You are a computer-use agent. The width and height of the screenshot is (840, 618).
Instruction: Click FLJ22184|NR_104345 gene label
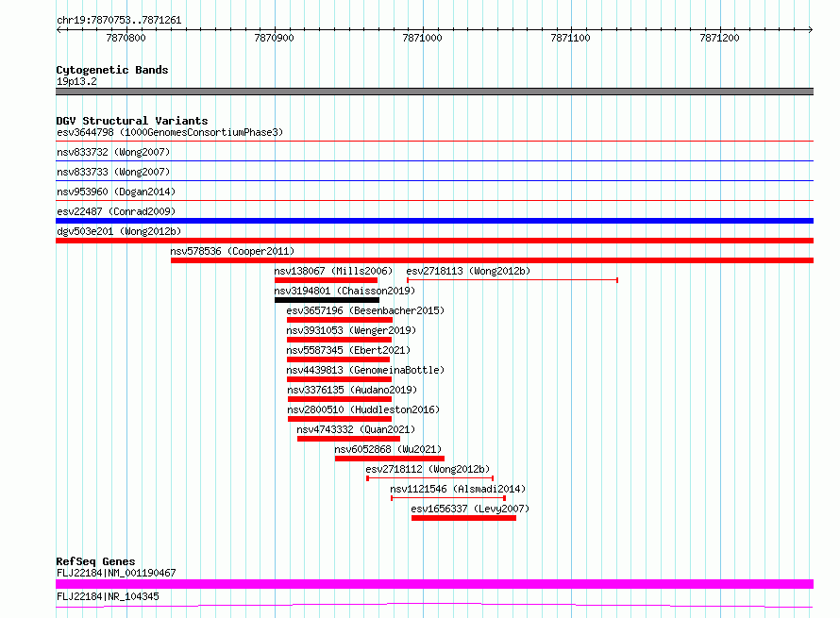[108, 596]
